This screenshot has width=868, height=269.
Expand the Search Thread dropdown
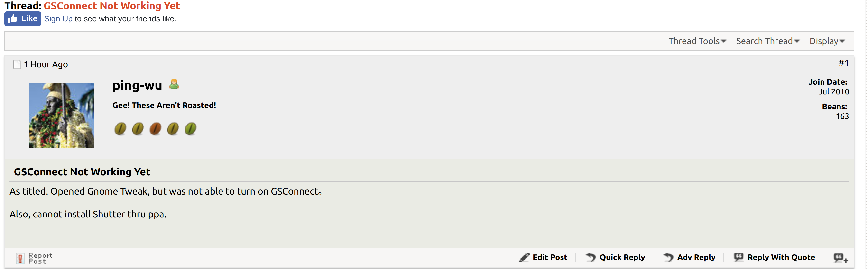click(767, 41)
